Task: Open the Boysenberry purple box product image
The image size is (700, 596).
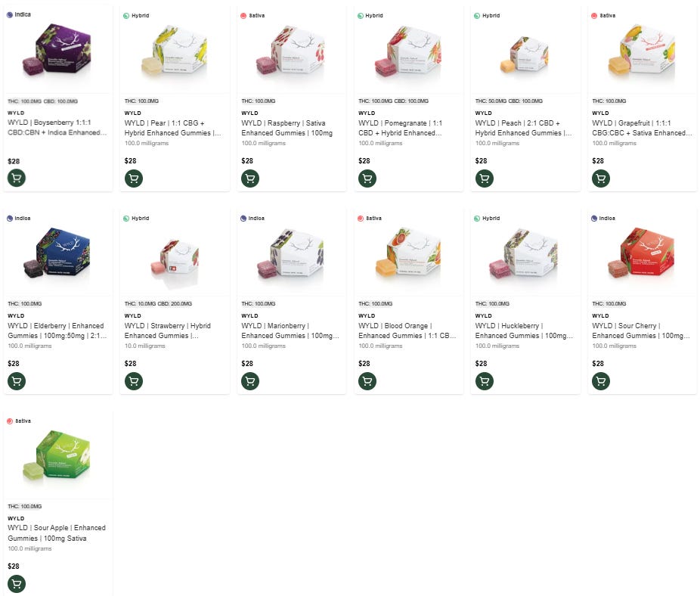Action: pyautogui.click(x=57, y=50)
